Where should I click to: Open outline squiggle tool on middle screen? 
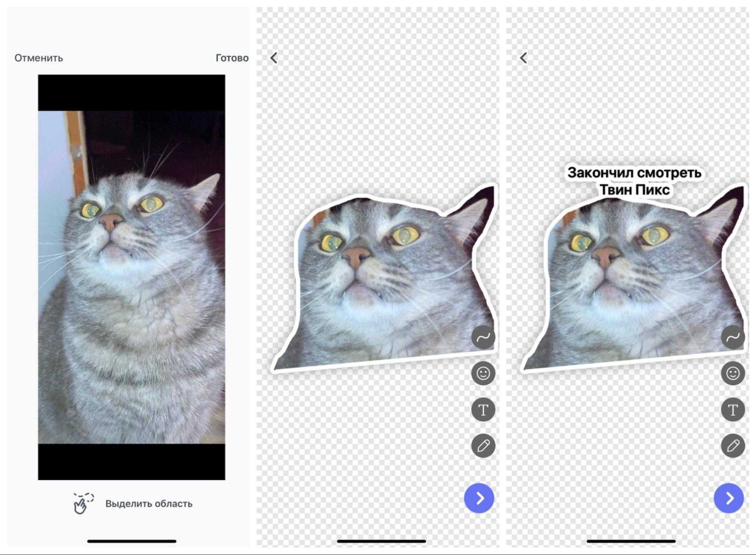click(483, 337)
